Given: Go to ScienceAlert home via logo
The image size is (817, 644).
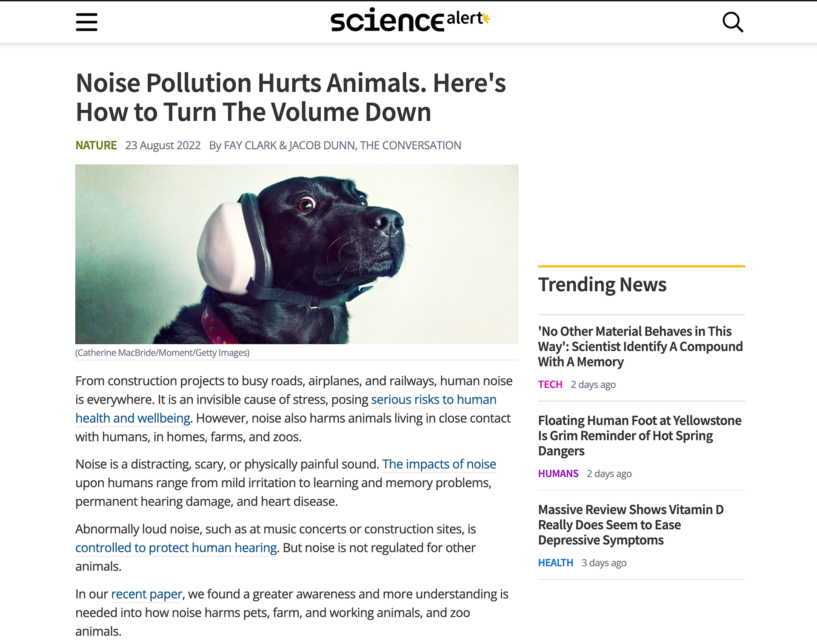Looking at the screenshot, I should click(x=410, y=20).
